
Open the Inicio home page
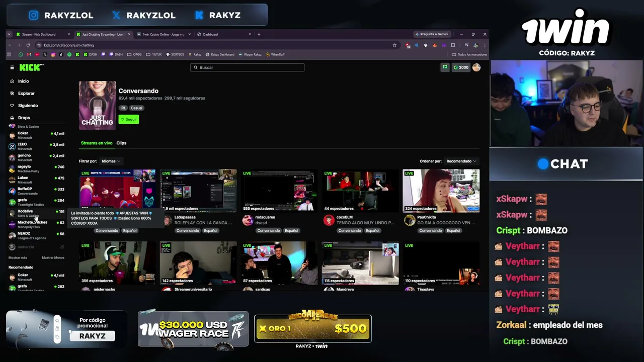20,81
